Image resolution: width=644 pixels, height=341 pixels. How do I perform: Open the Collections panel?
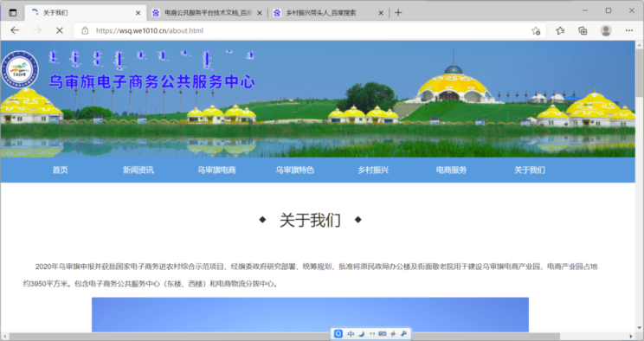[x=583, y=30]
